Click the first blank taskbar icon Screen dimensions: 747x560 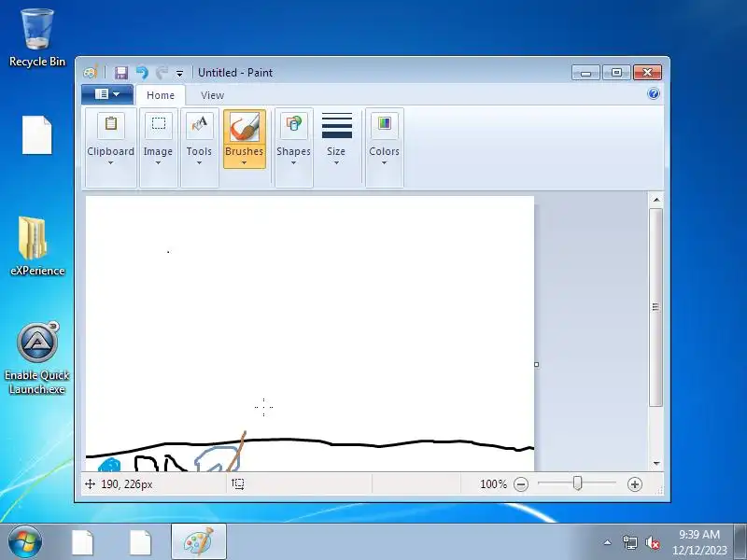click(x=82, y=542)
